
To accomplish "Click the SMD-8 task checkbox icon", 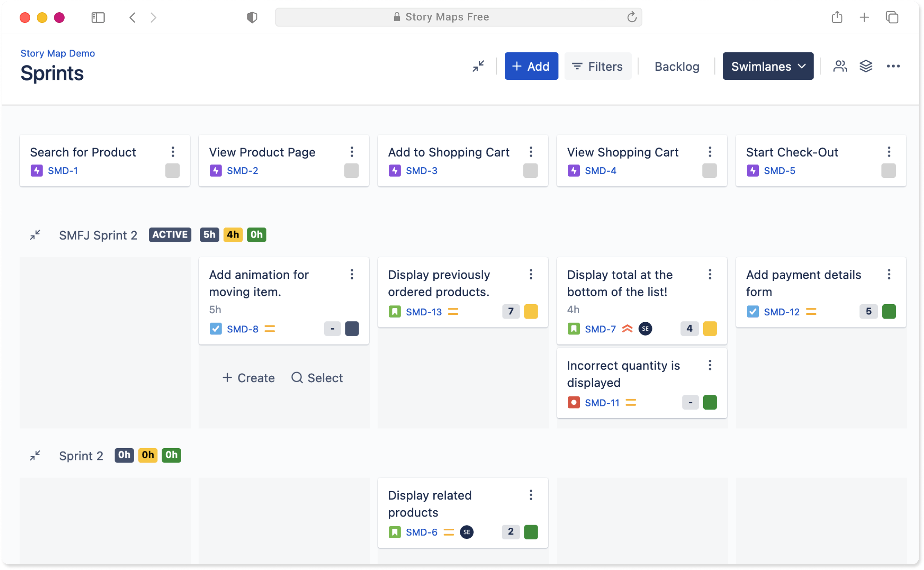I will (215, 329).
